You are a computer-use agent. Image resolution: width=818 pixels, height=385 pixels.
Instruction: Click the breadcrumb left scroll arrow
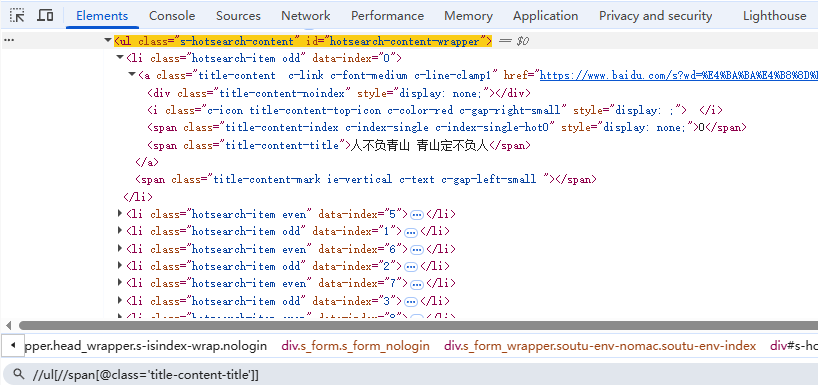(13, 345)
